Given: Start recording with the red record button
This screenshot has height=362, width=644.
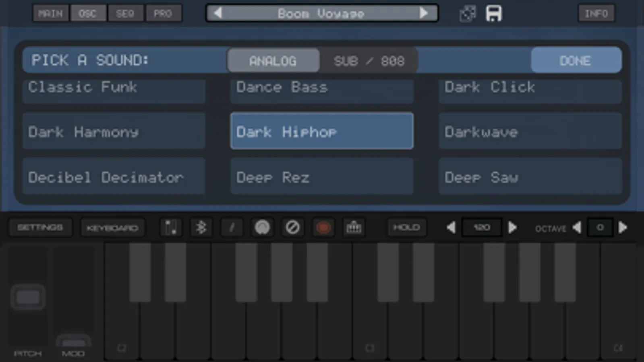Looking at the screenshot, I should coord(323,228).
